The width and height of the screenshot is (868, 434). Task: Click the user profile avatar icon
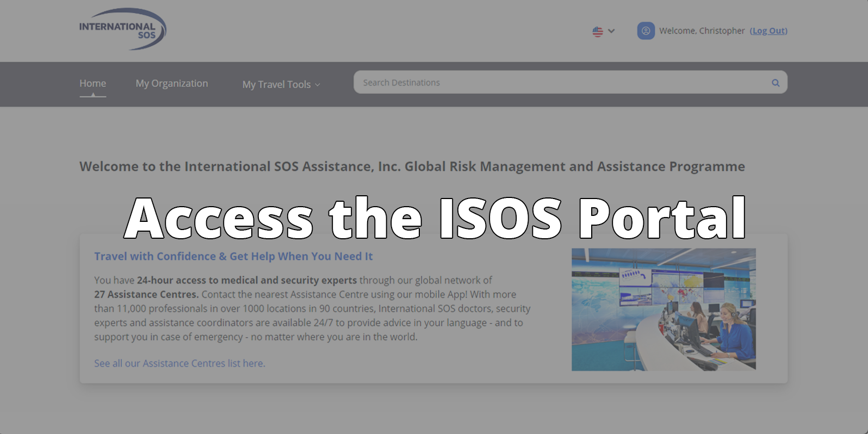coord(646,30)
